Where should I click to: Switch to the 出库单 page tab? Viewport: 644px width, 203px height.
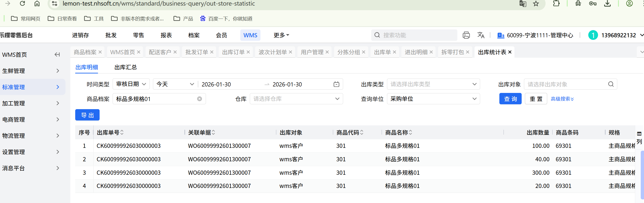[x=382, y=52]
